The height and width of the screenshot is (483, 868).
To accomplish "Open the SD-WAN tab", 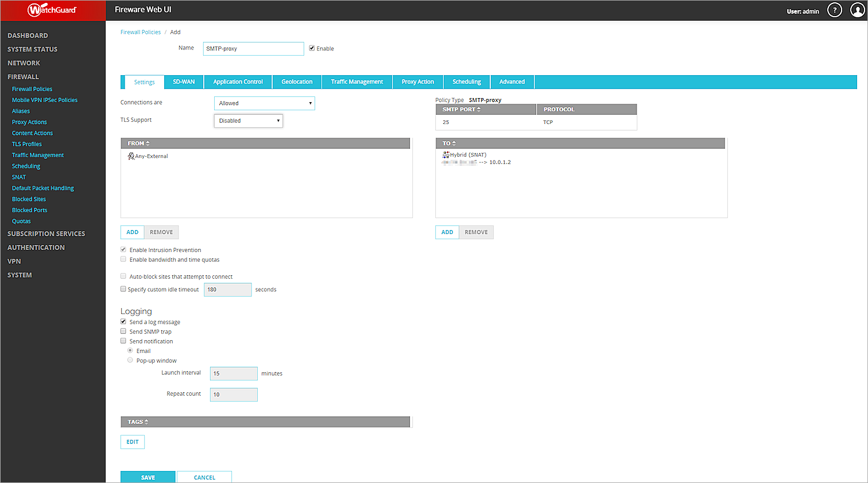I will click(183, 81).
